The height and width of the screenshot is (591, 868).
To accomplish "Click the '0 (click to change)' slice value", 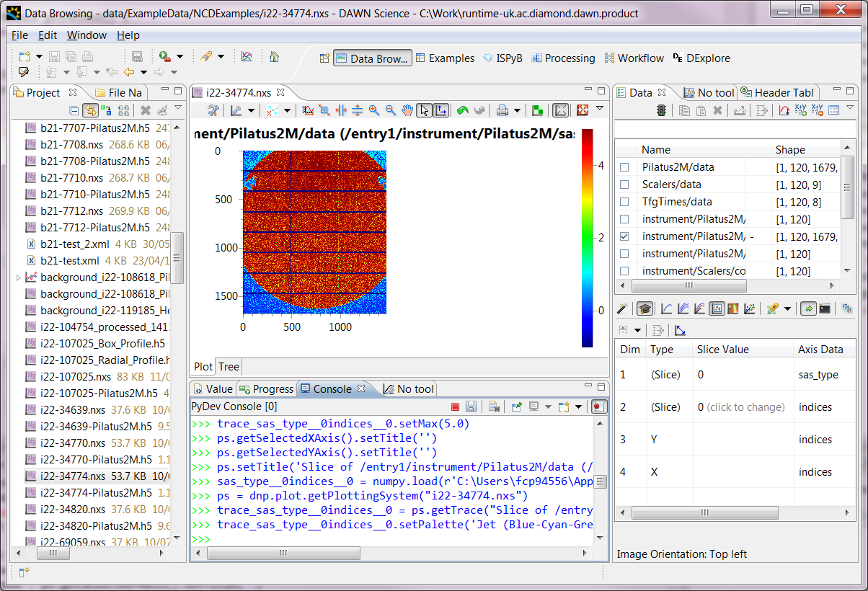I will click(x=741, y=407).
